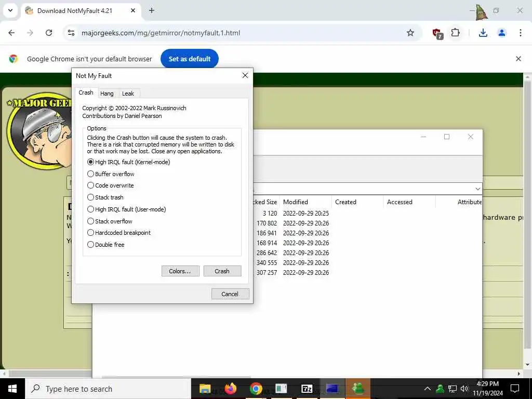
Task: Select the Download NotMyFault 4.21 tab
Action: point(81,10)
